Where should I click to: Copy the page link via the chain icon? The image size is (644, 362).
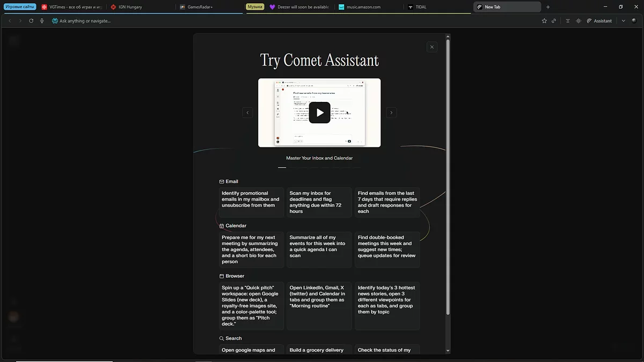[554, 21]
